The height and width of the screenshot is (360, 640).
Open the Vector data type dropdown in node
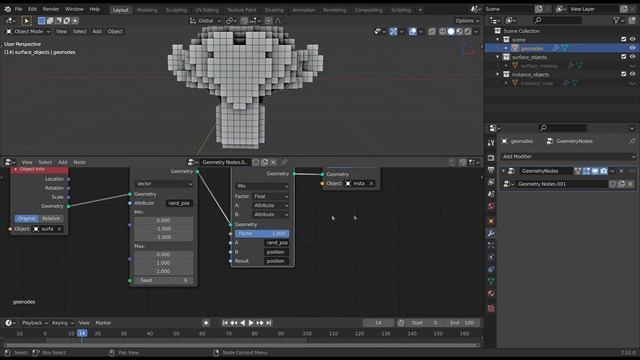164,184
